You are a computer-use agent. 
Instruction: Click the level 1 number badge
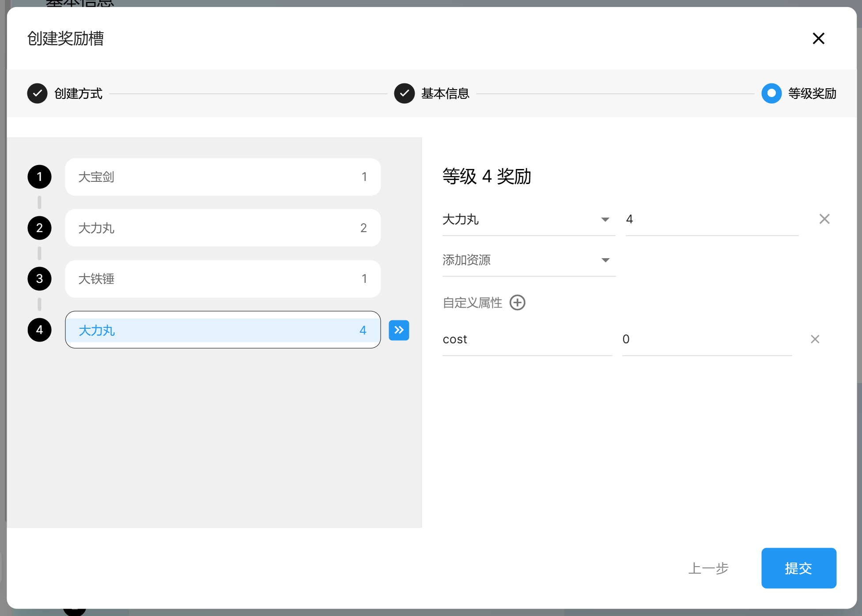pos(39,177)
